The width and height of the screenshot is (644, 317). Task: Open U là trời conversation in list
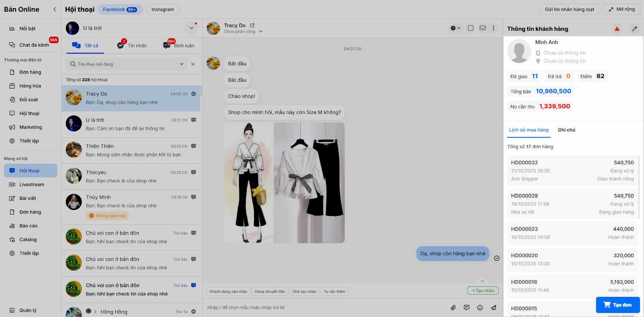tap(131, 124)
